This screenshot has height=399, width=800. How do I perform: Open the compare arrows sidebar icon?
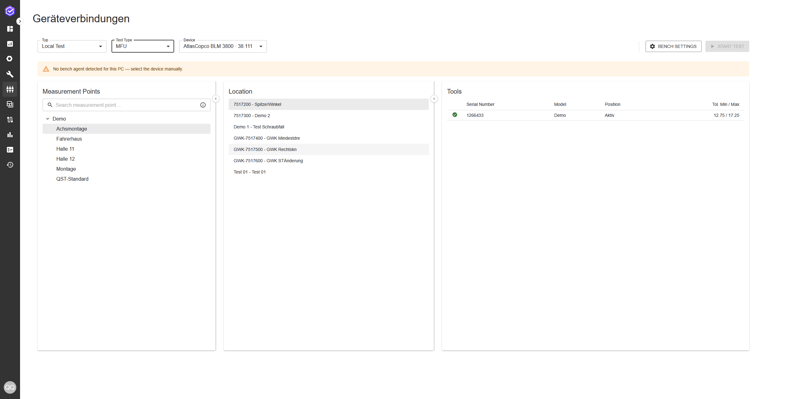point(10,119)
